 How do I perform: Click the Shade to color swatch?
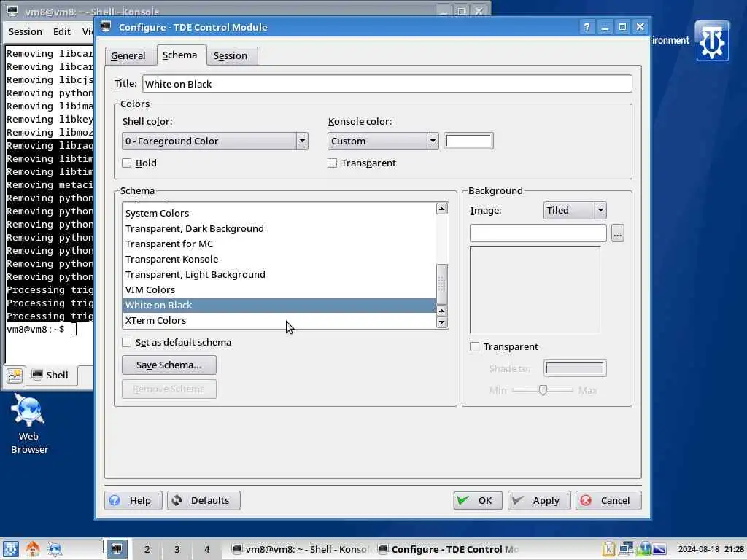point(575,368)
